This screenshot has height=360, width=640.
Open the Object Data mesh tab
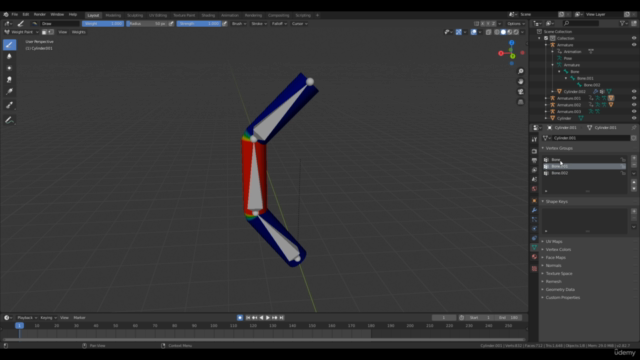[534, 248]
